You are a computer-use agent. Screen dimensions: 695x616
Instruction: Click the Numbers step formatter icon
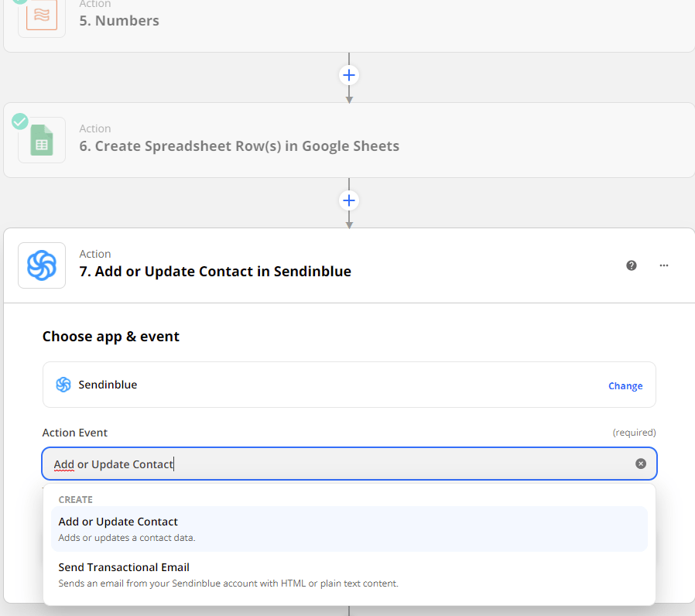click(42, 15)
